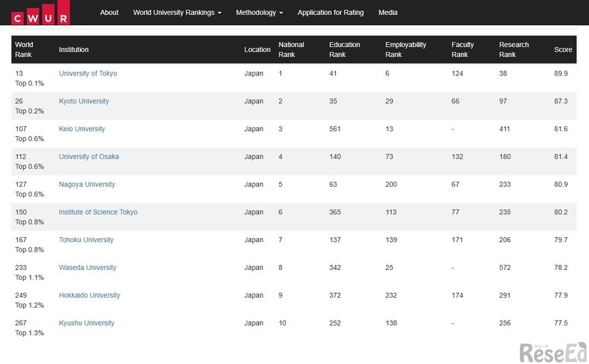The image size is (589, 364).
Task: Open the About page
Action: coord(109,12)
